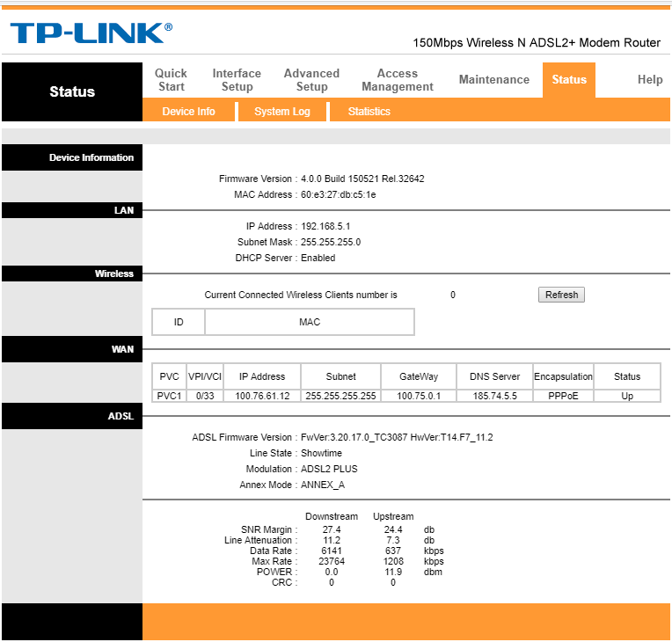672x642 pixels.
Task: Refresh the wireless clients list
Action: coord(561,295)
